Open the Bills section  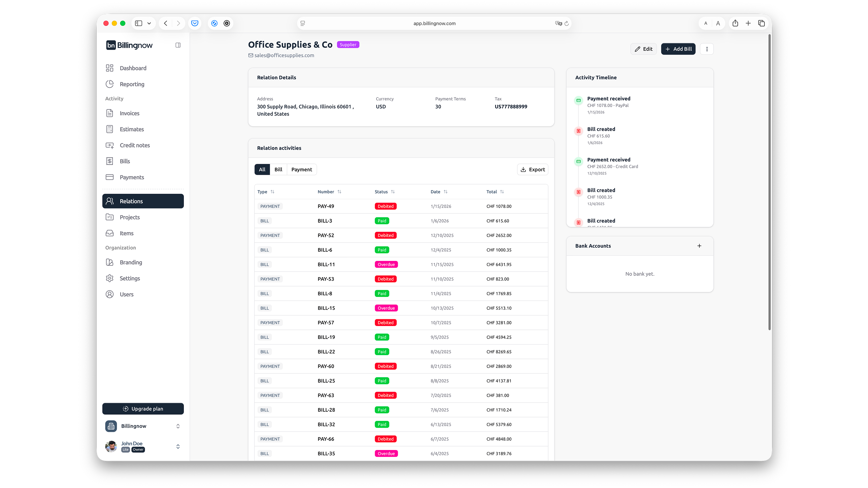coord(125,161)
